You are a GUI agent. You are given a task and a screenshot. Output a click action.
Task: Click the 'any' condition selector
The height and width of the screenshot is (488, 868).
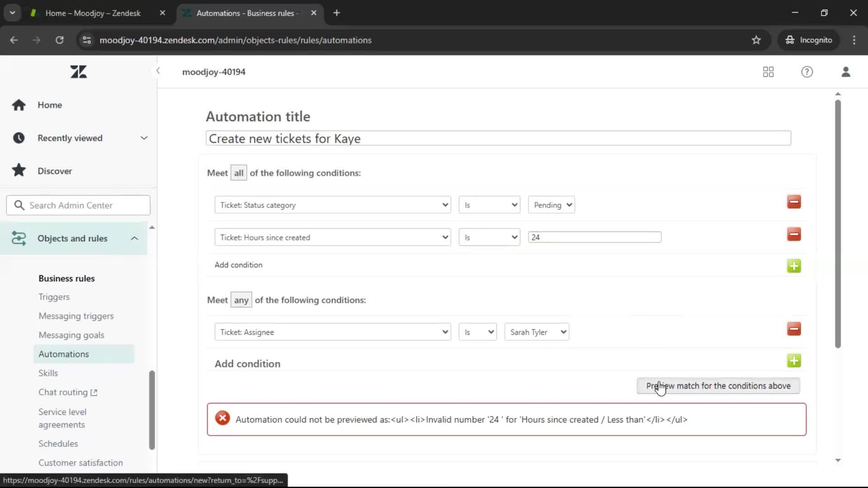click(241, 300)
